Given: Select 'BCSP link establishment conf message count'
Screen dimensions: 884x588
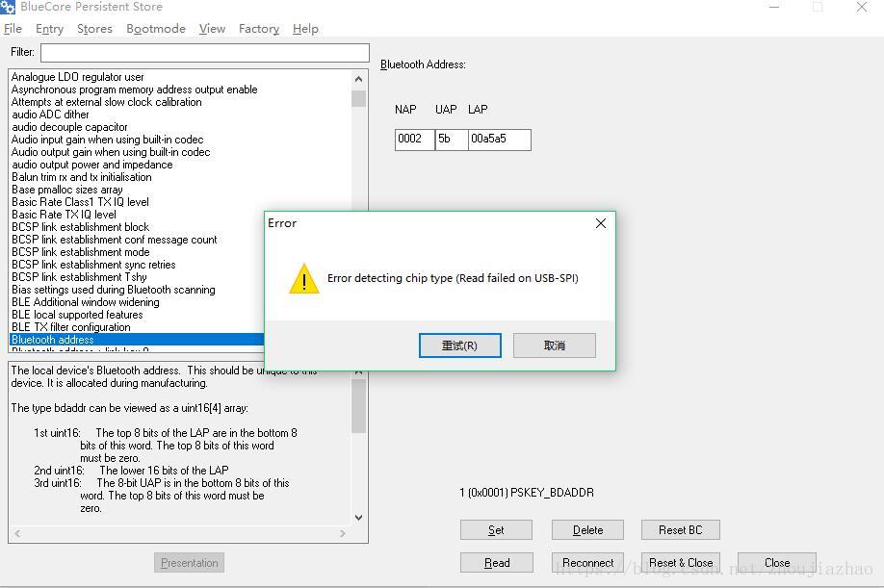Looking at the screenshot, I should click(114, 240).
